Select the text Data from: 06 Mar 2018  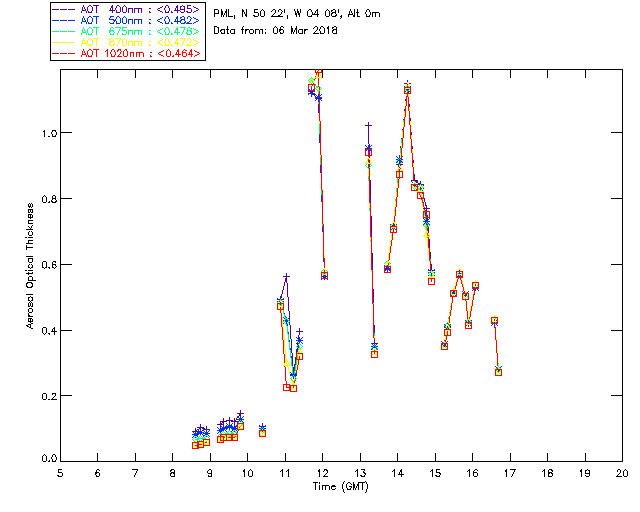click(276, 31)
